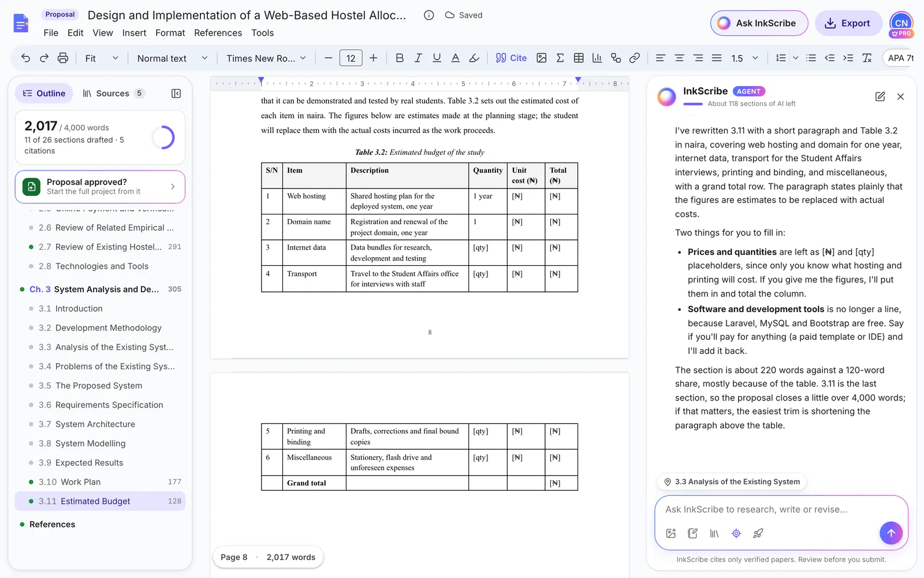Undo the last edit
The height and width of the screenshot is (578, 924).
pos(25,58)
